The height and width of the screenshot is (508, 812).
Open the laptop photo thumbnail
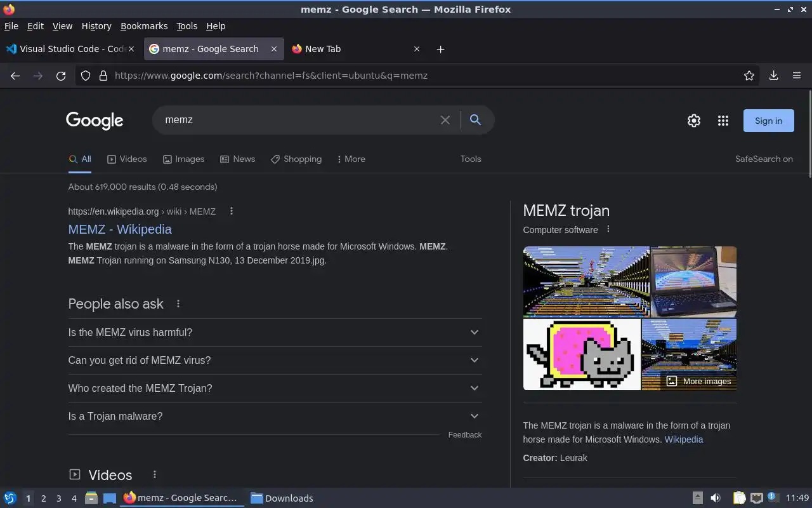pos(693,281)
